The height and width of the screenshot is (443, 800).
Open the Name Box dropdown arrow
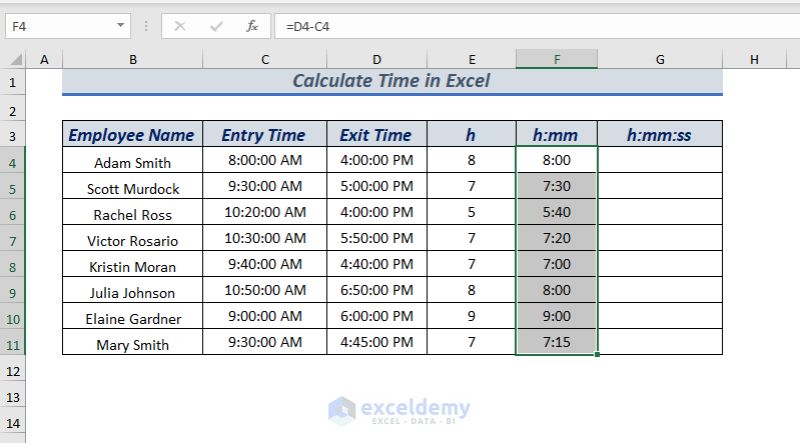tap(120, 25)
